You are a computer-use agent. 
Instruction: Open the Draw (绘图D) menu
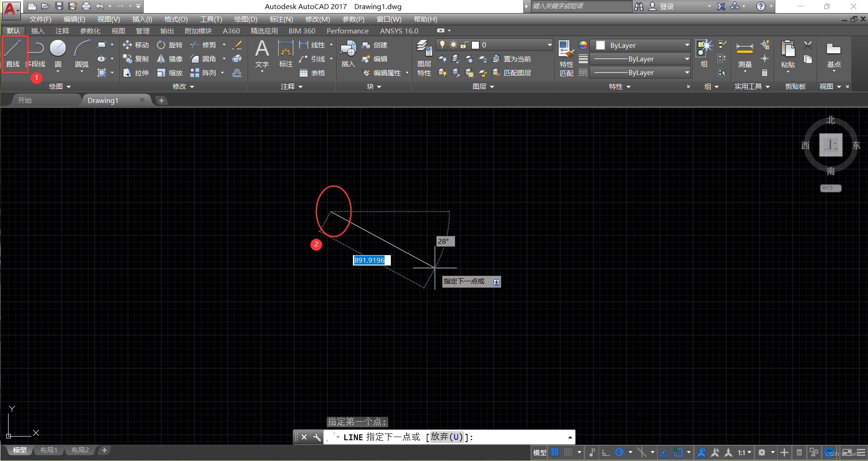[x=245, y=19]
